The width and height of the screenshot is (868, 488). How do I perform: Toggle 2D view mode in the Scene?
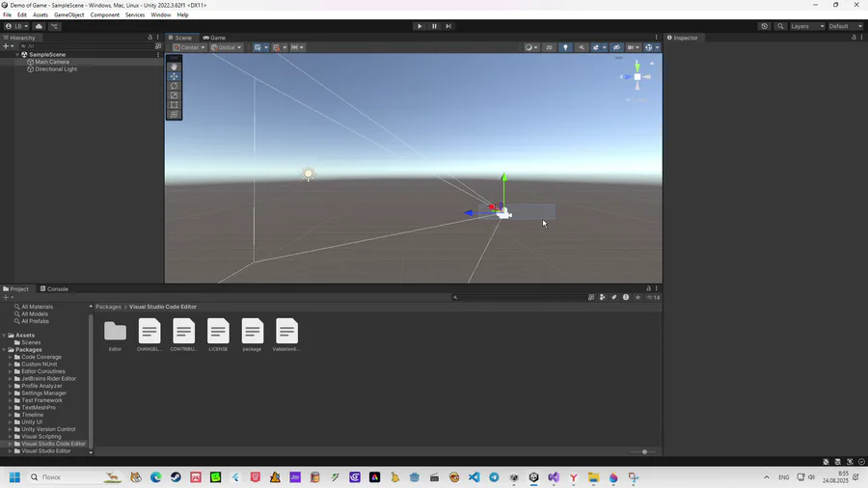(549, 47)
